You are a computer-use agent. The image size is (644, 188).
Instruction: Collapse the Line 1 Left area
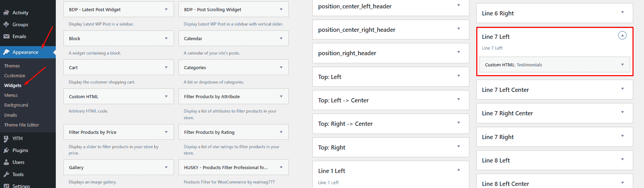[459, 170]
